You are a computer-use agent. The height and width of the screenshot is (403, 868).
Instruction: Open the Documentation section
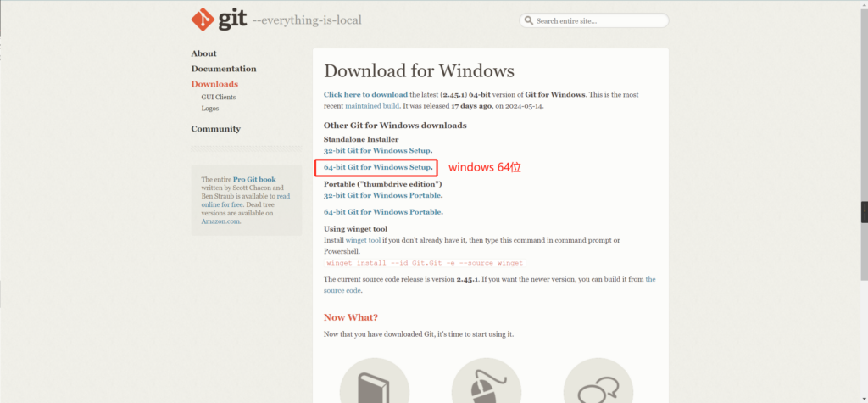(x=224, y=69)
